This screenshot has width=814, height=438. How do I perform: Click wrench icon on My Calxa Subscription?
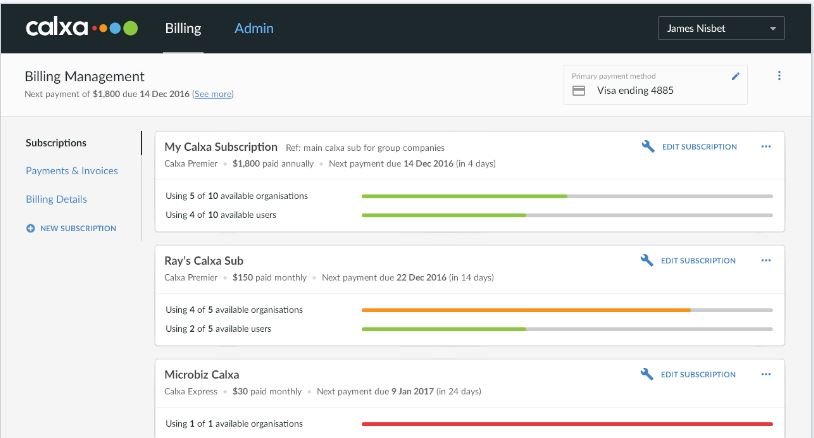coord(647,146)
